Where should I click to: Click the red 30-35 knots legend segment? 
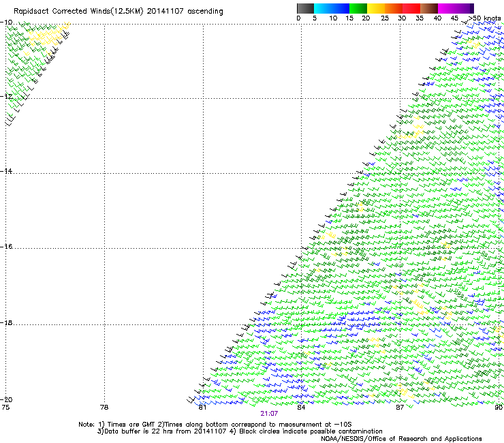coord(411,8)
